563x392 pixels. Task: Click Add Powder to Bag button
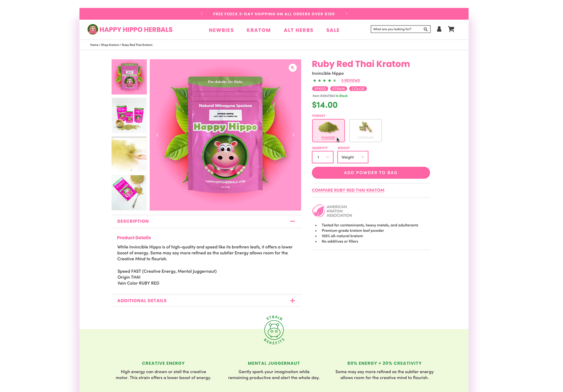pyautogui.click(x=371, y=173)
